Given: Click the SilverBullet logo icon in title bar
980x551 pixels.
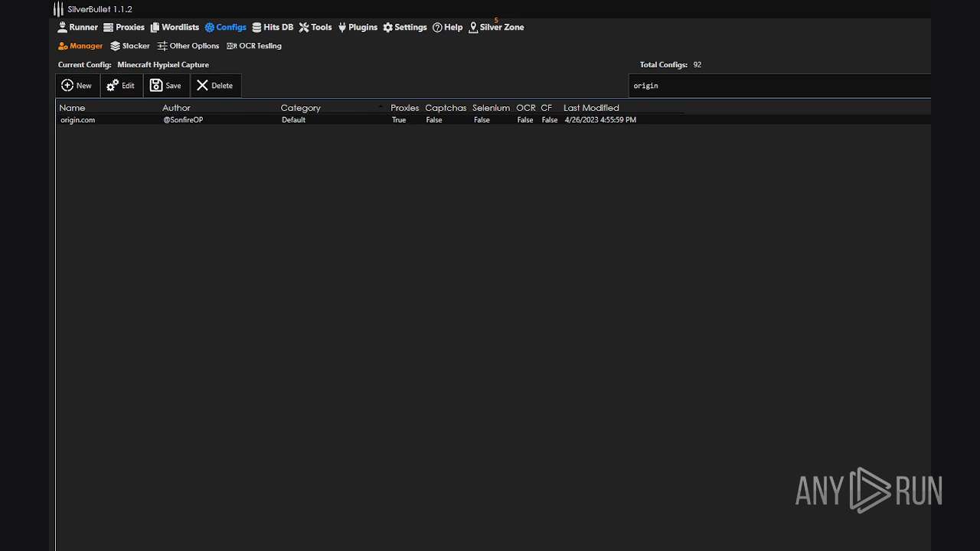Looking at the screenshot, I should pos(58,9).
